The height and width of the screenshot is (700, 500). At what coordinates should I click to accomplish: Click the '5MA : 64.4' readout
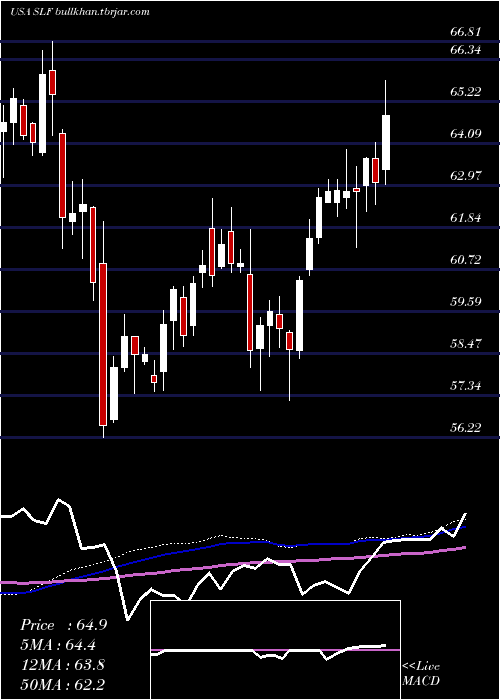(58, 645)
